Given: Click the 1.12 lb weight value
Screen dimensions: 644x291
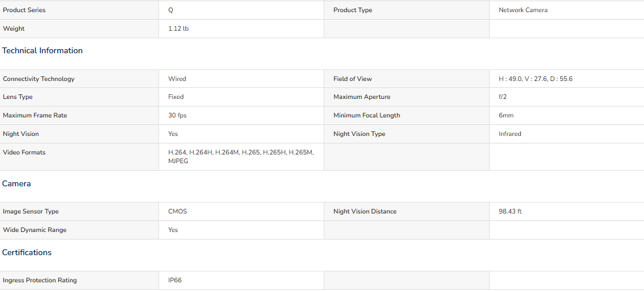Looking at the screenshot, I should tap(178, 28).
